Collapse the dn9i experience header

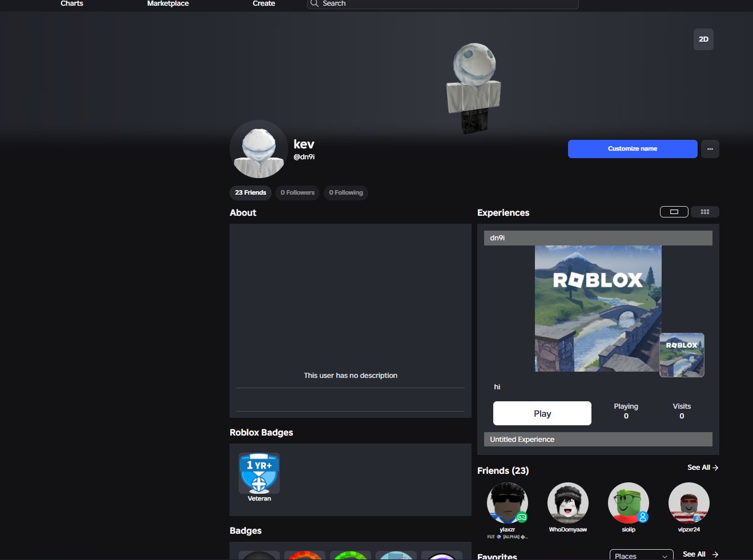(x=598, y=238)
